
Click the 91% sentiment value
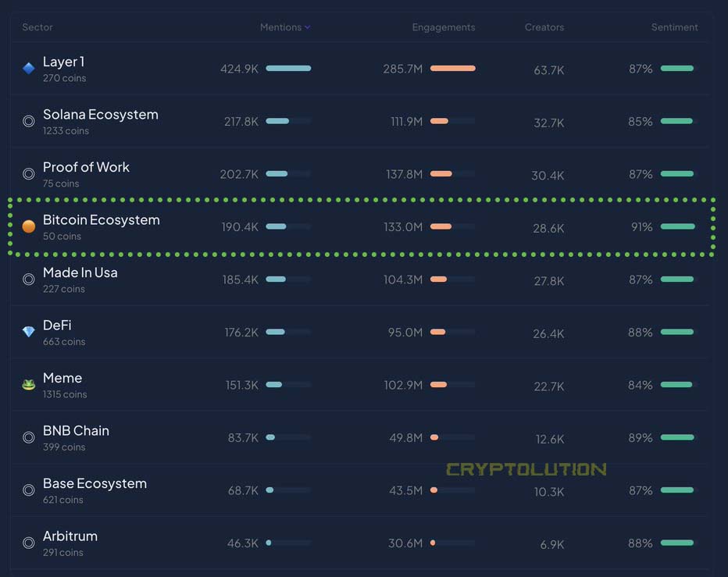tap(641, 227)
